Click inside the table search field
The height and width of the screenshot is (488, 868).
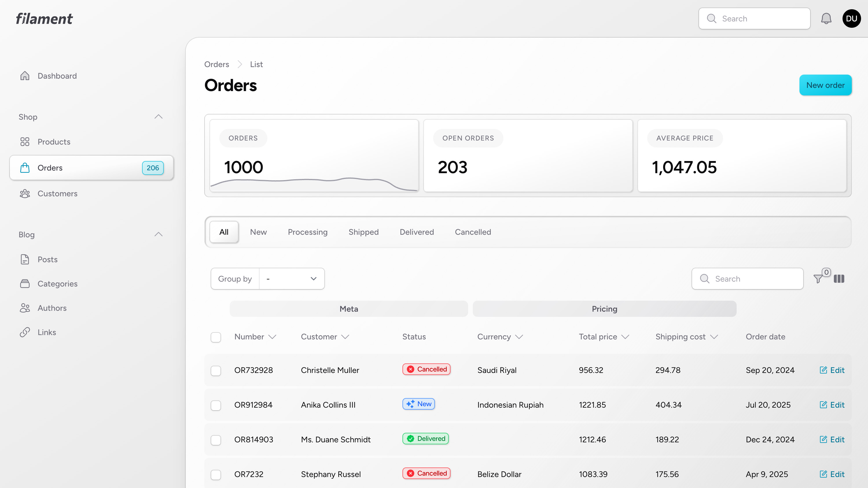click(747, 278)
